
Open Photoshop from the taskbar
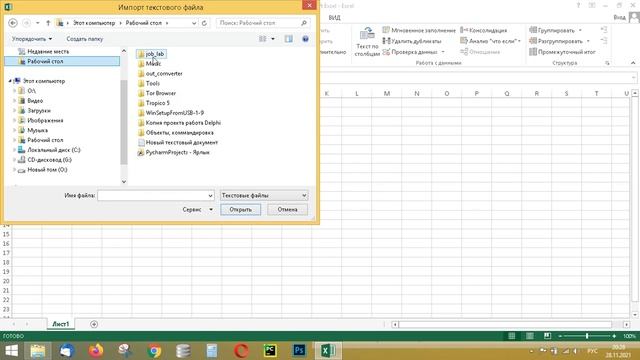(299, 351)
